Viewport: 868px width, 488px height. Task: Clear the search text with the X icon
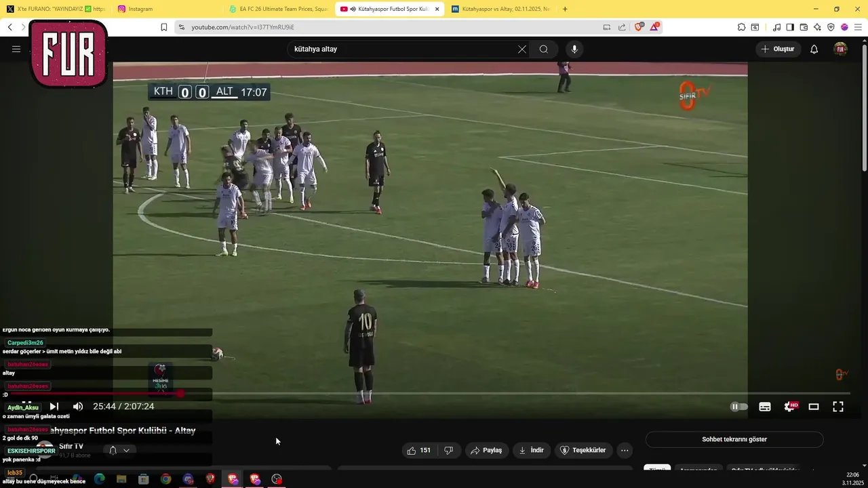tap(522, 49)
